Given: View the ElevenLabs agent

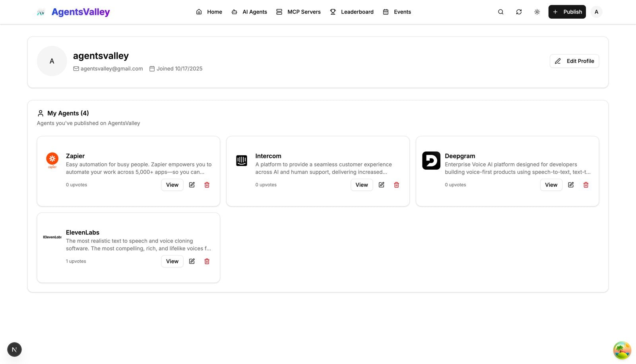Looking at the screenshot, I should click(x=172, y=261).
